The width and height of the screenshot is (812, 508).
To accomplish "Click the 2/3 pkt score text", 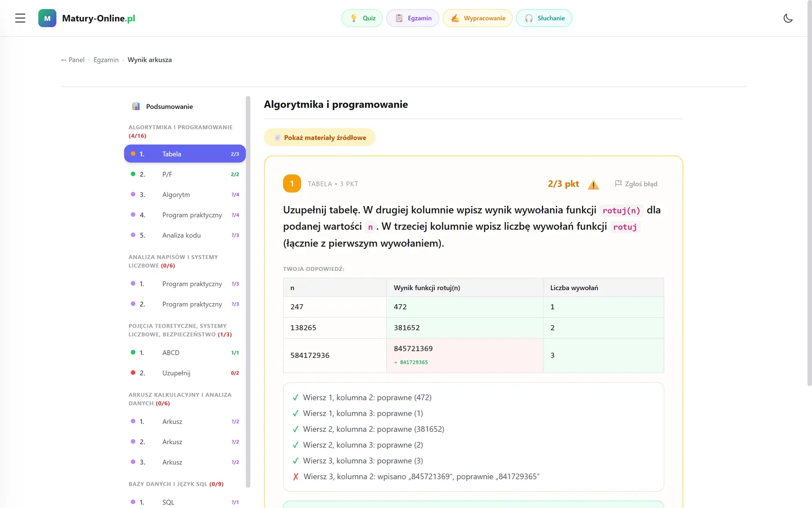I will click(x=563, y=184).
